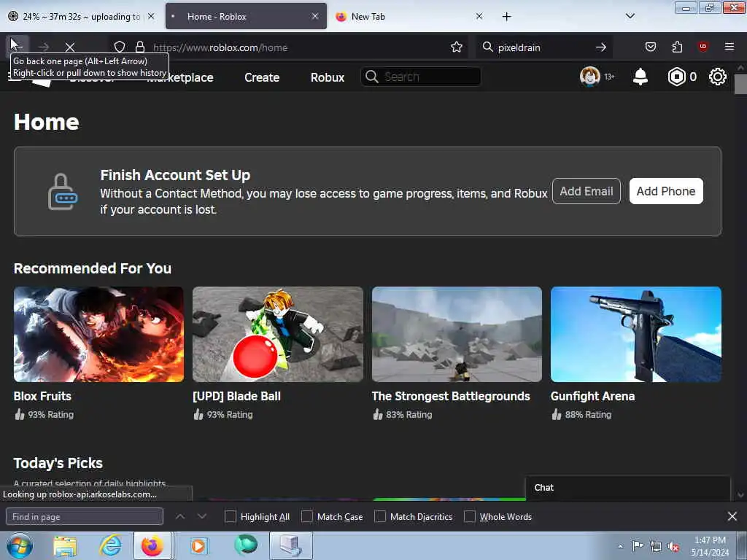747x560 pixels.
Task: Click the Gunfight Arena title link
Action: (x=592, y=396)
